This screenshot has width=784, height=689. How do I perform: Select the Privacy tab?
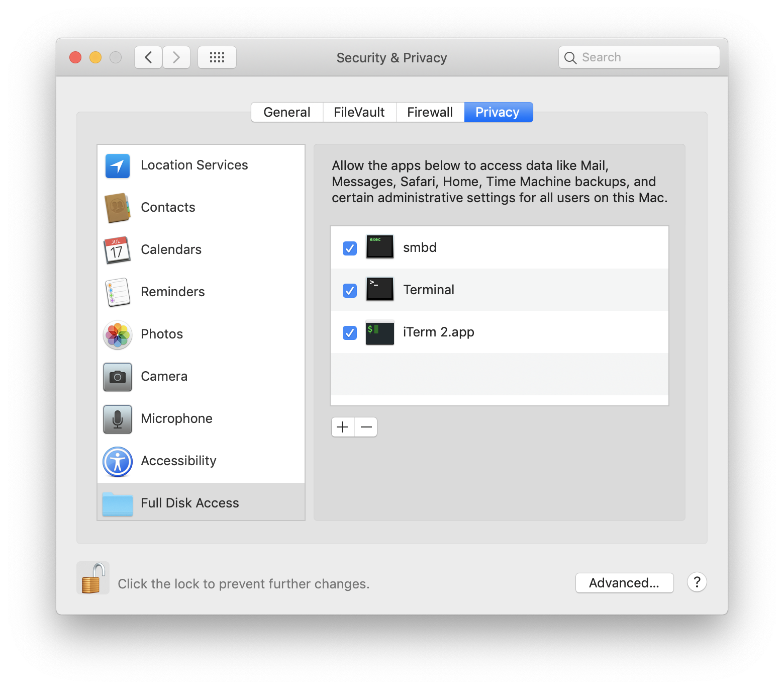[x=498, y=112]
